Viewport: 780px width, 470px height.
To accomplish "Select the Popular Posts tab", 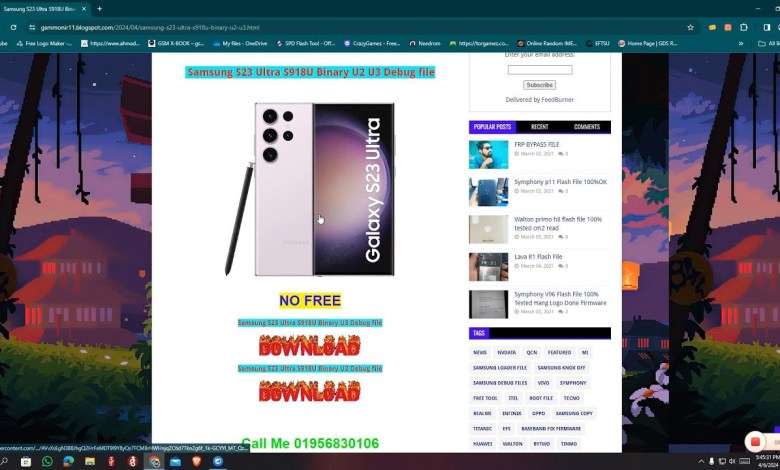I will (492, 127).
